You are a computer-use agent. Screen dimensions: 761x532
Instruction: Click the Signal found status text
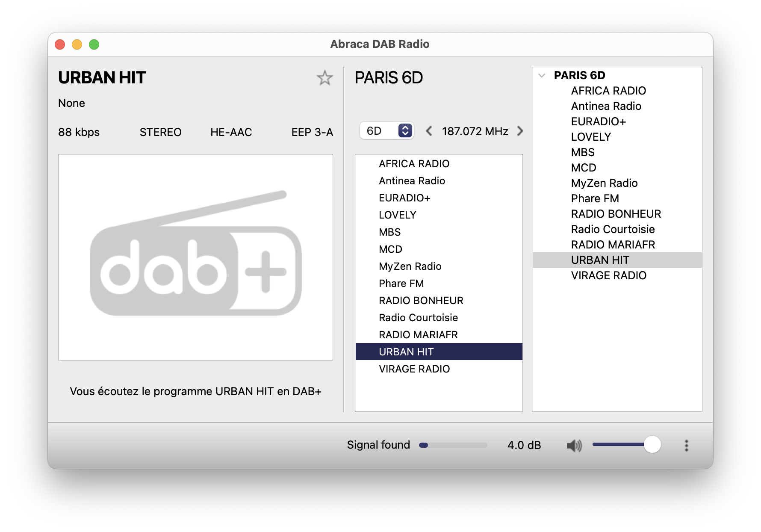378,445
